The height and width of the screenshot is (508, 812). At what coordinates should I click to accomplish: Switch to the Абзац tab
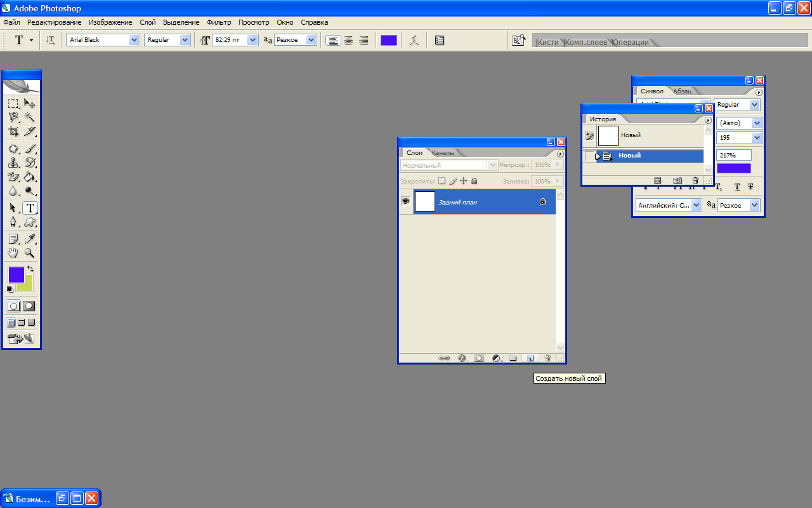point(683,91)
